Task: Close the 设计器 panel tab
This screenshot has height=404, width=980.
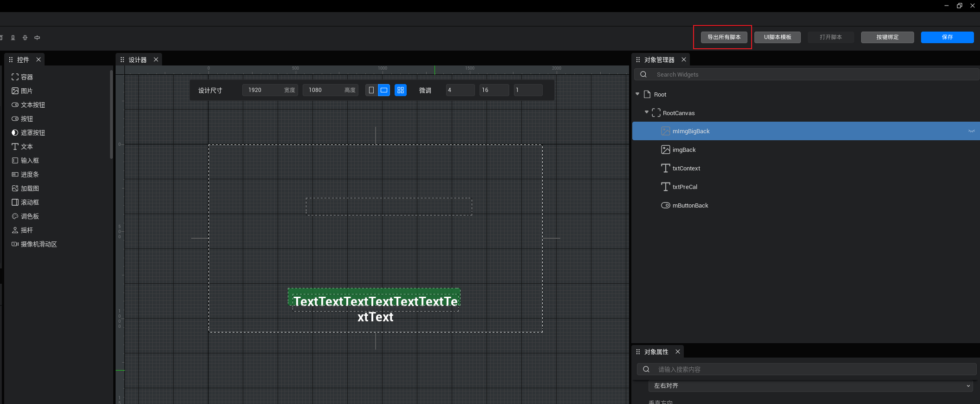Action: (x=156, y=59)
